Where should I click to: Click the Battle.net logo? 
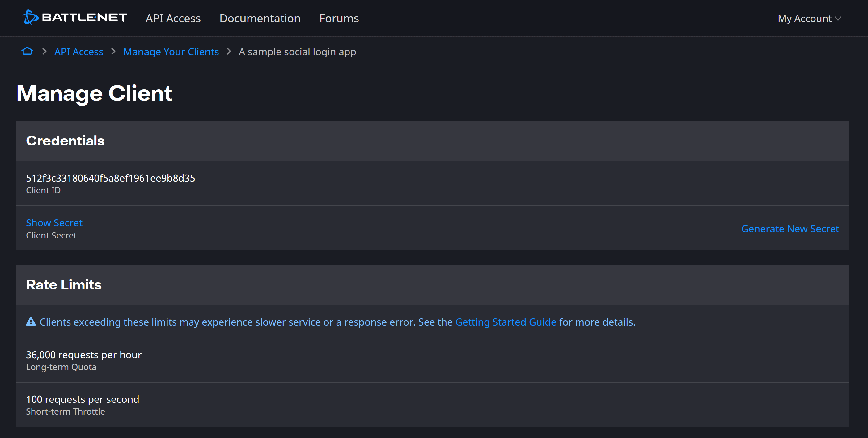[x=74, y=18]
